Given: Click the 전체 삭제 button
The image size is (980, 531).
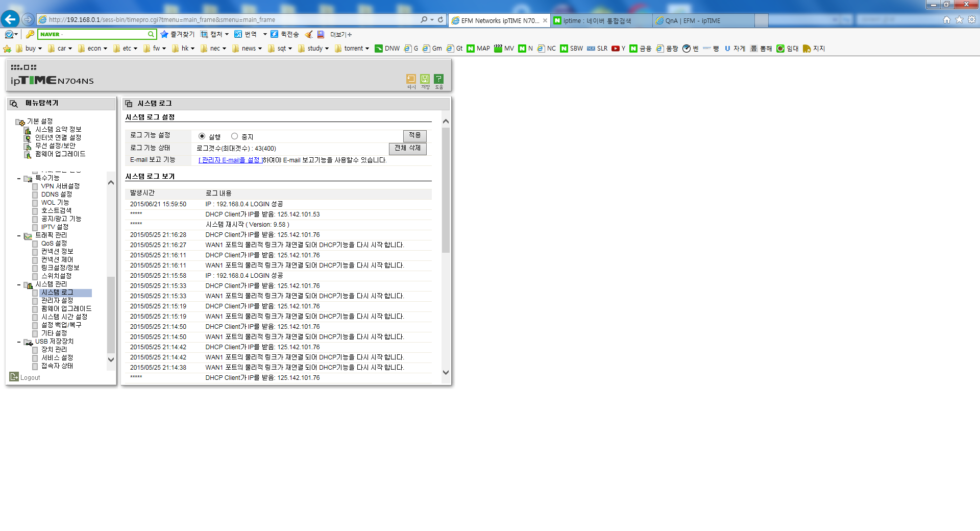Looking at the screenshot, I should tap(407, 148).
